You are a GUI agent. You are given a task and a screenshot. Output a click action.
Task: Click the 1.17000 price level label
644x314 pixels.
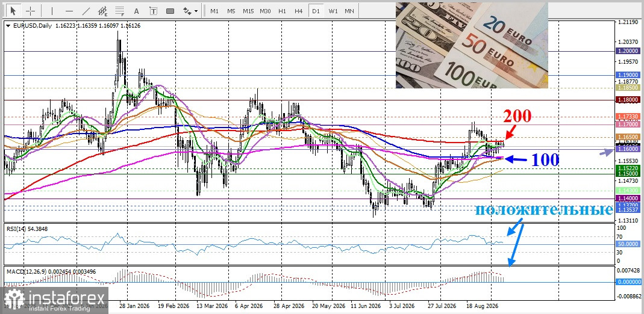628,124
